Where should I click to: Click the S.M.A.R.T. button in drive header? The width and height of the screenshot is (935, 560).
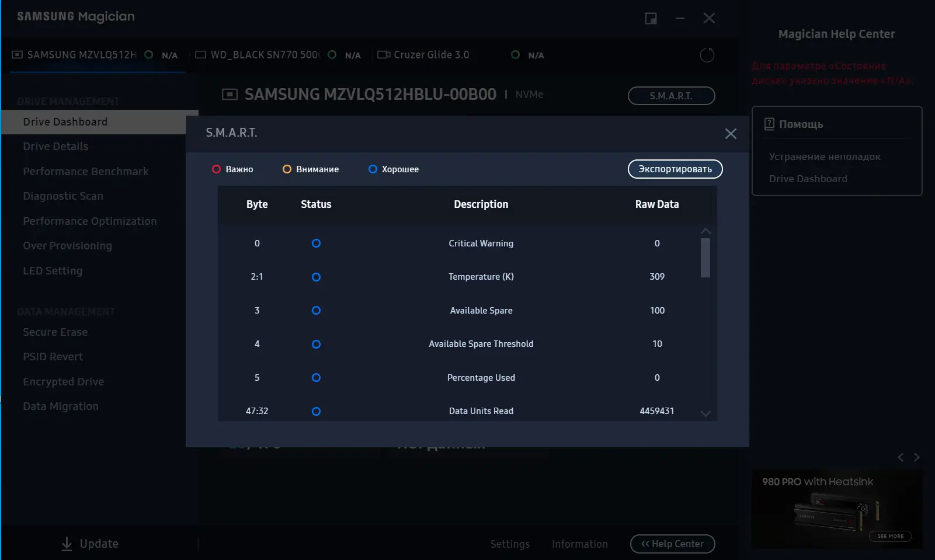click(x=671, y=96)
